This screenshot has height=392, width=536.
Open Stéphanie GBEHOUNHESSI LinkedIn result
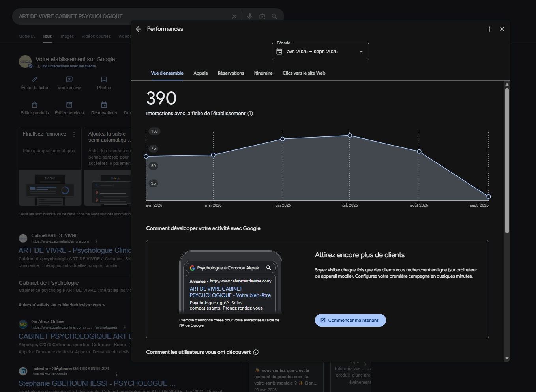pyautogui.click(x=97, y=383)
